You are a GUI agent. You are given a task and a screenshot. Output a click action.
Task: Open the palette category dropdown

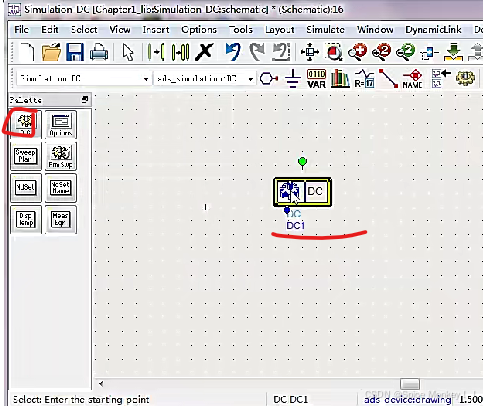tap(83, 79)
